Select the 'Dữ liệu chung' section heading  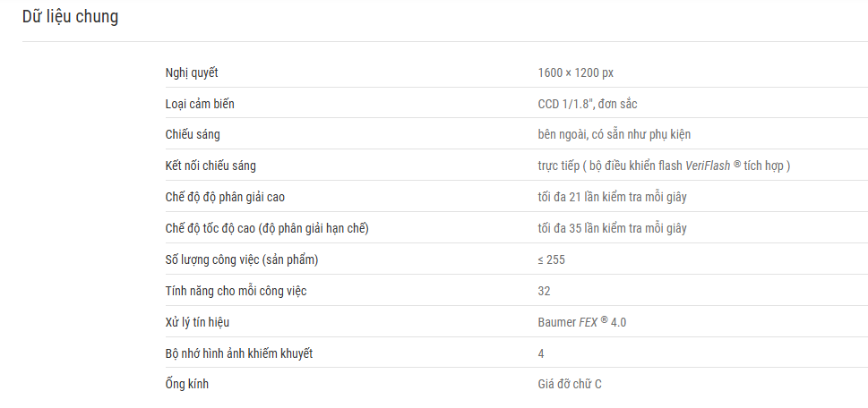pos(70,17)
